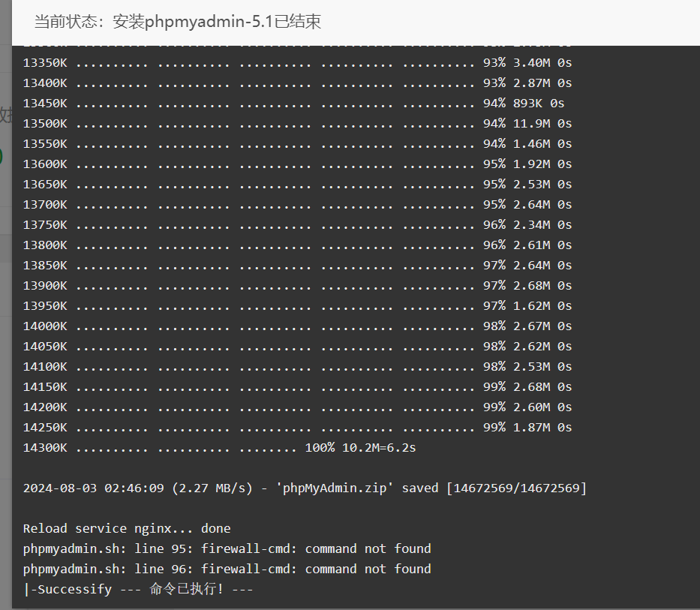Select the log line starting with 14100K

click(x=297, y=367)
